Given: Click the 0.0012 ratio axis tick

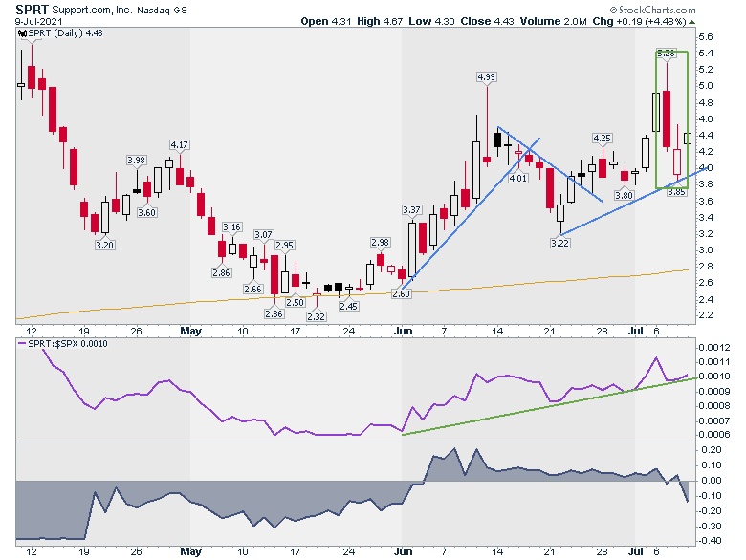Looking at the screenshot, I should pos(714,348).
